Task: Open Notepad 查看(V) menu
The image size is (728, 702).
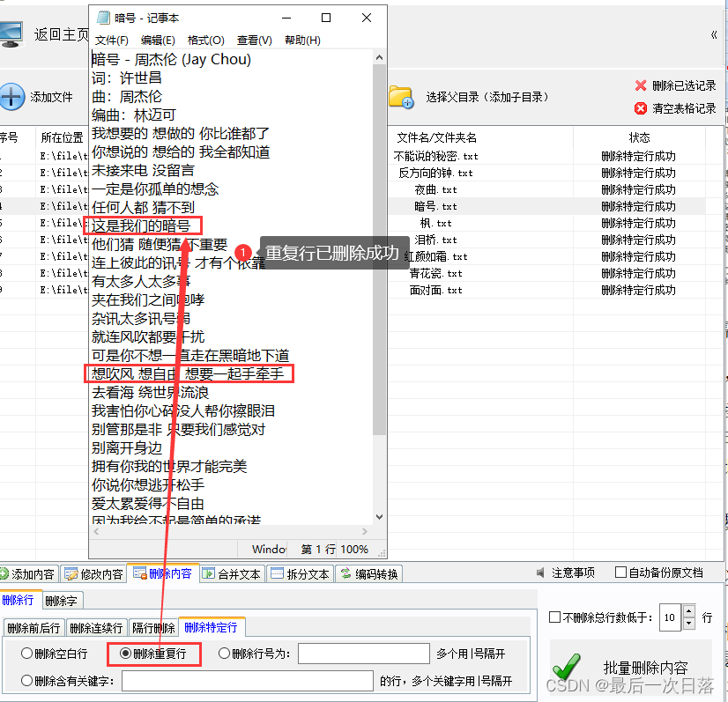Action: (x=255, y=41)
